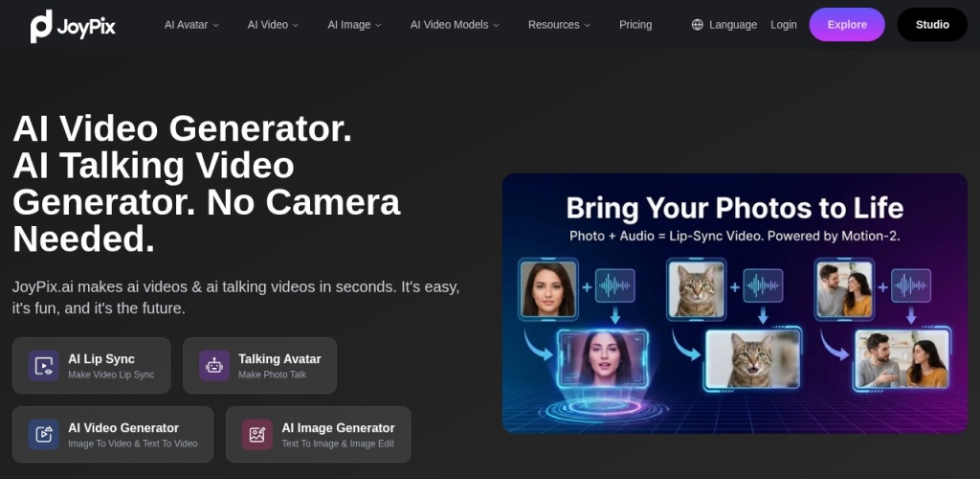
Task: Click the talking woman hologram video frame
Action: 603,357
